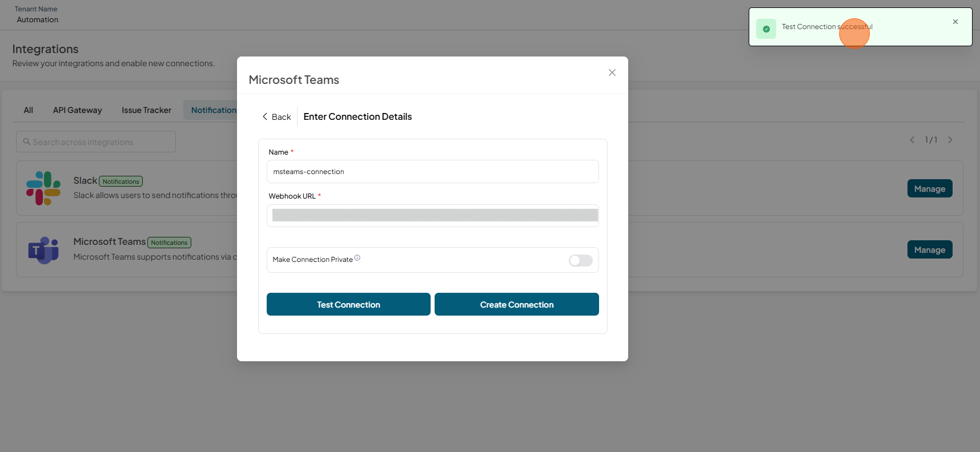Close the Microsoft Teams dialog
The image size is (980, 452).
(x=612, y=72)
